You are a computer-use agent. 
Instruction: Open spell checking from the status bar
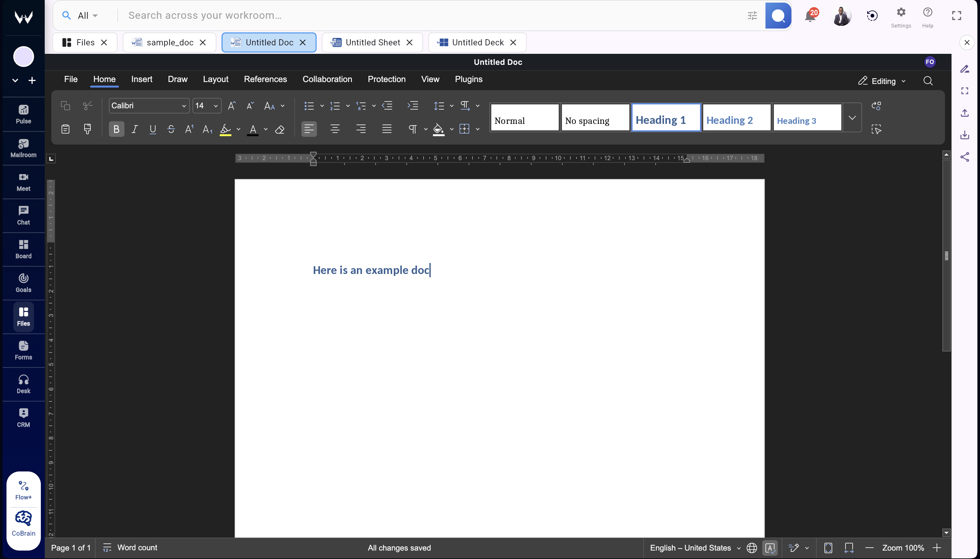(x=769, y=548)
